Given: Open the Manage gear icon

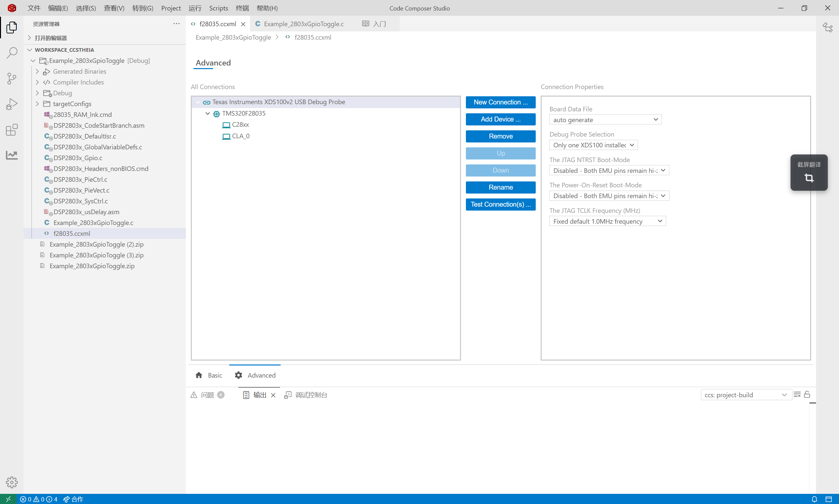Looking at the screenshot, I should 11,482.
